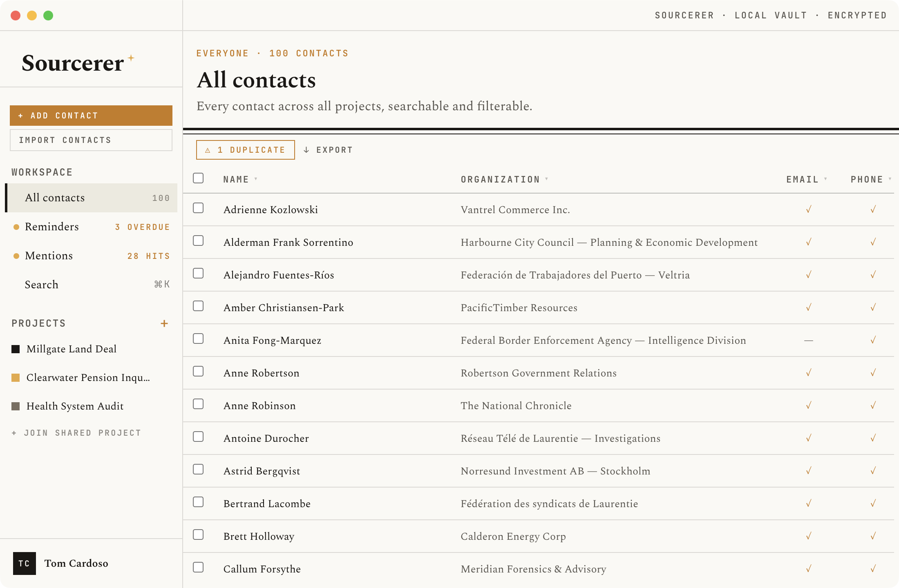This screenshot has height=588, width=899.
Task: Click the Add Contact button
Action: pyautogui.click(x=91, y=116)
